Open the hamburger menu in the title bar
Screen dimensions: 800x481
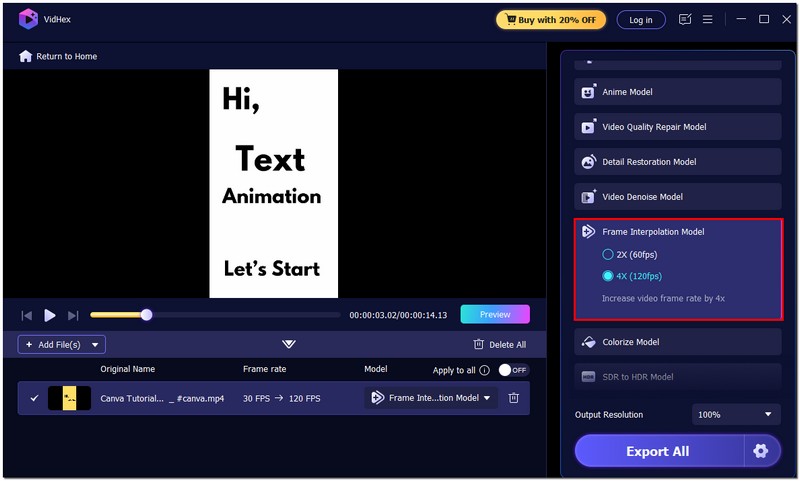(708, 19)
